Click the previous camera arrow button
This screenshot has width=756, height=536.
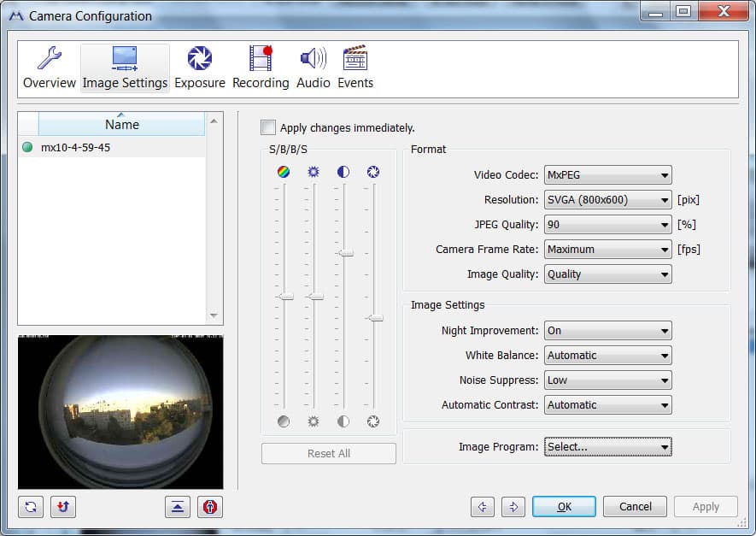tap(482, 507)
